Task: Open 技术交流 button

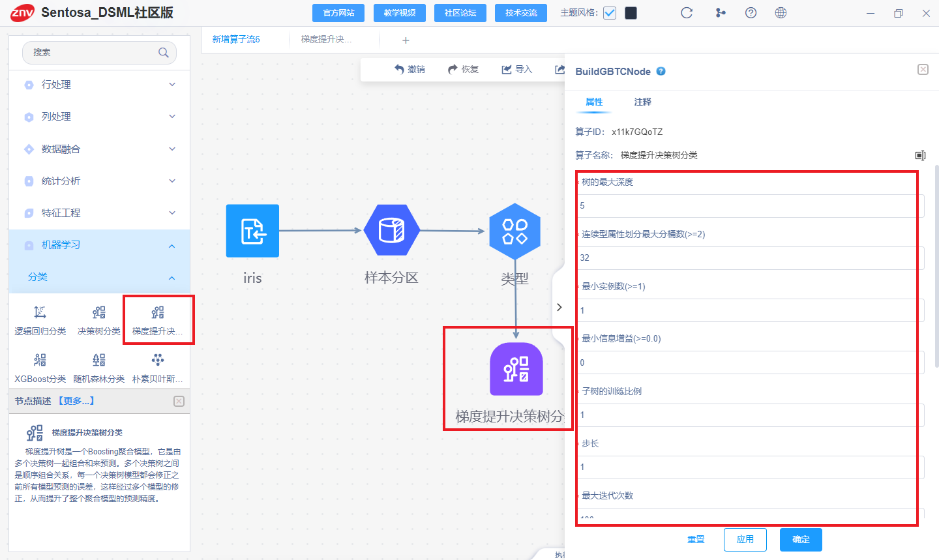Action: [x=521, y=13]
